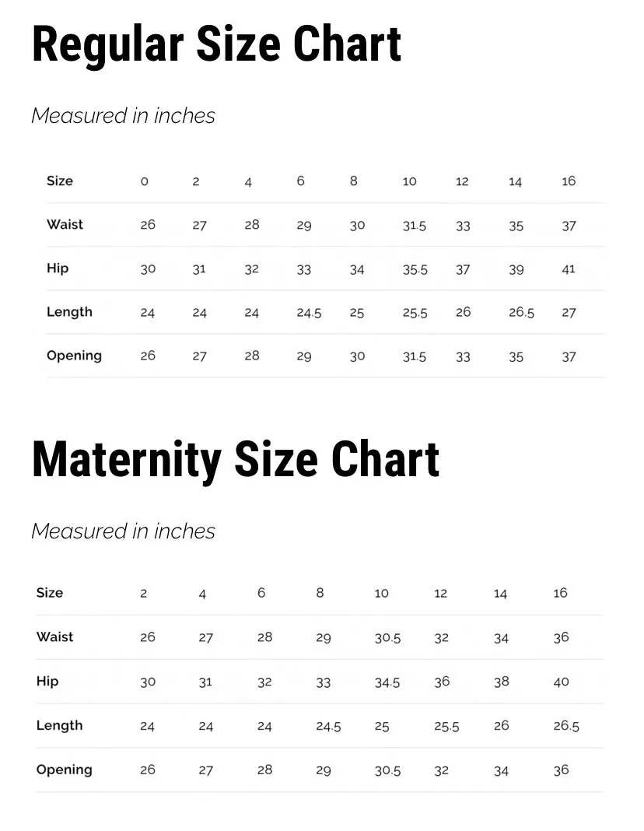Select the Opening label in regular chart
Viewport: 644px width, 831px height.
[74, 356]
